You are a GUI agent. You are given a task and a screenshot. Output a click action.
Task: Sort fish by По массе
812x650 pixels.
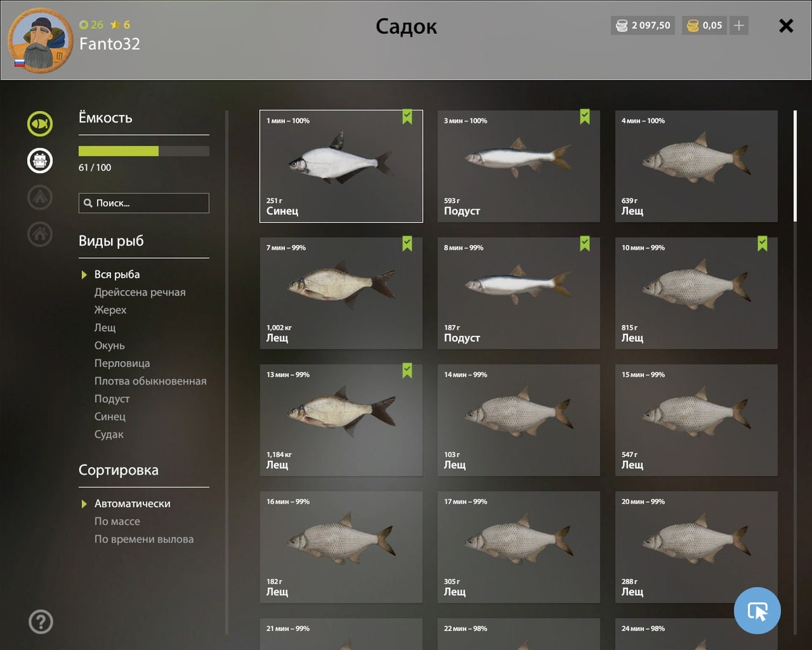tap(117, 521)
